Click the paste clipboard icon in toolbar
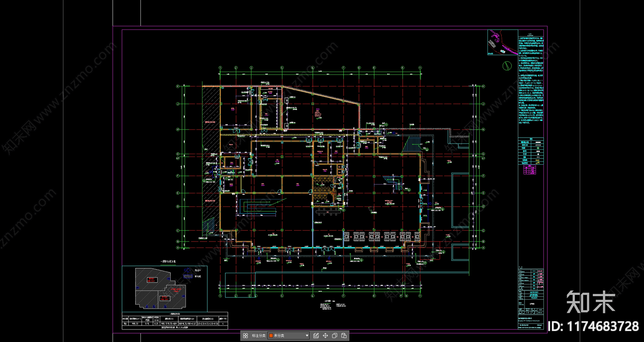644x342 pixels. coord(344,336)
